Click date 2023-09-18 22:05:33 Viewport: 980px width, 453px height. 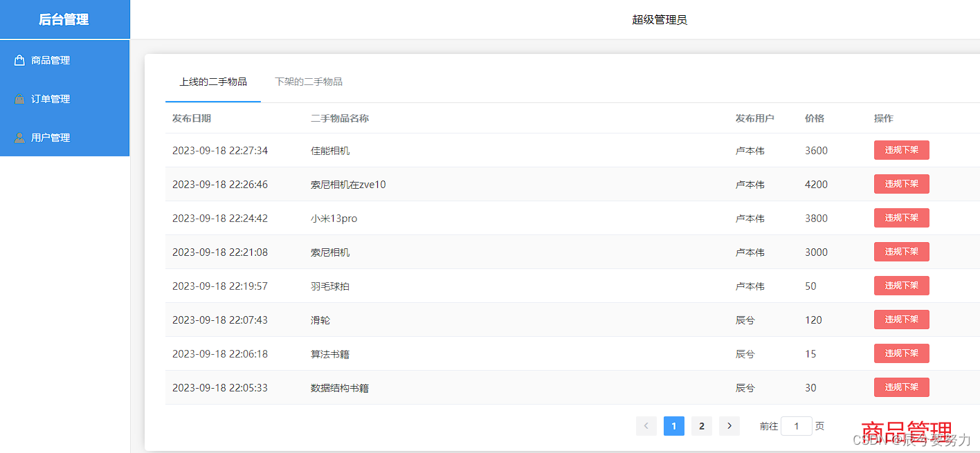pos(220,387)
